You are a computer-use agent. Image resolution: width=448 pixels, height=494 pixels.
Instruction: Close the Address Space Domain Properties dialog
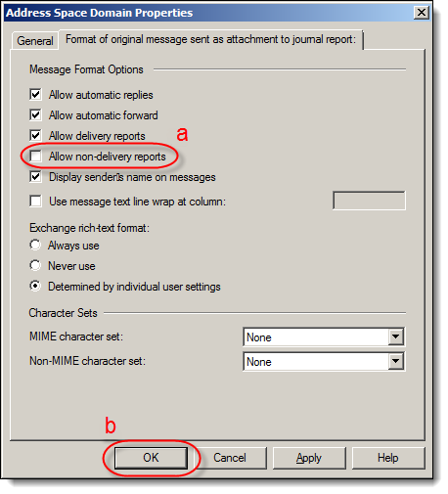pyautogui.click(x=421, y=13)
